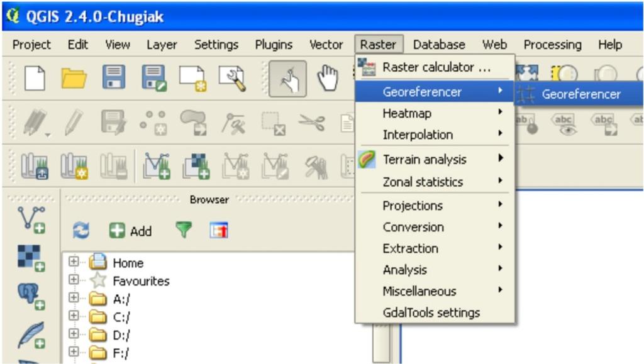The height and width of the screenshot is (364, 644).
Task: Click Add Vector Layer sidebar icon
Action: tap(31, 221)
